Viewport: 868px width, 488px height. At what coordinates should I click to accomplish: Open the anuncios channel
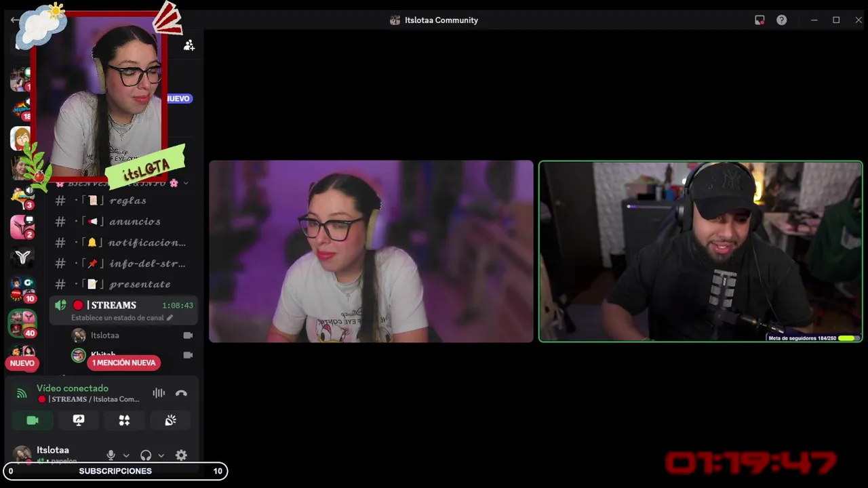click(123, 222)
